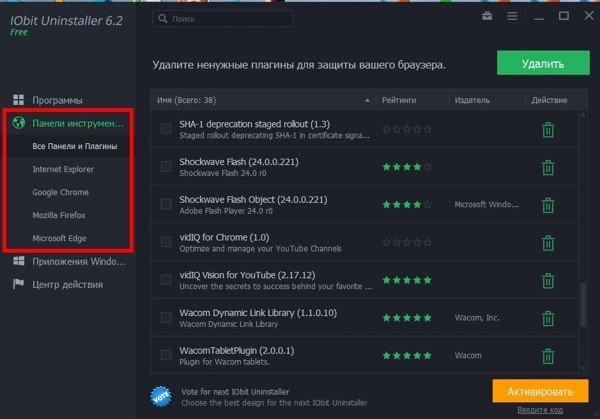Screen dimensions: 600x419
Task: Remove SHA-1 deprecation staged rollout with trash icon
Action: tap(548, 130)
